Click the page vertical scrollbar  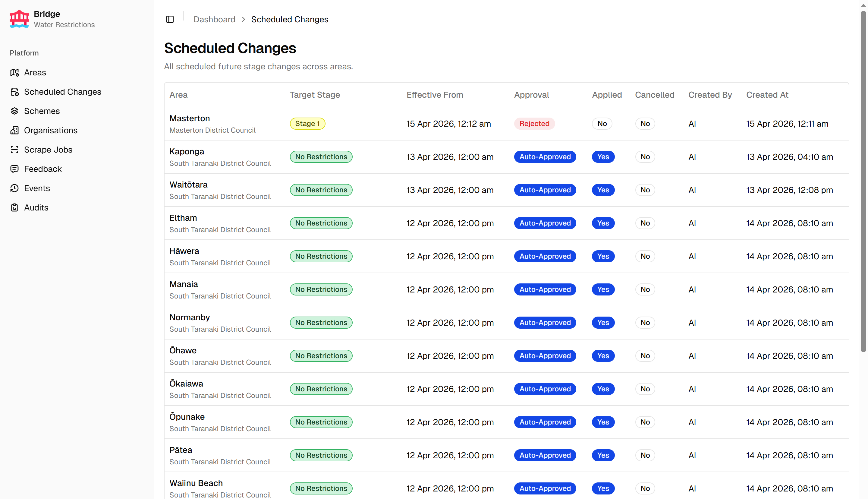[863, 182]
